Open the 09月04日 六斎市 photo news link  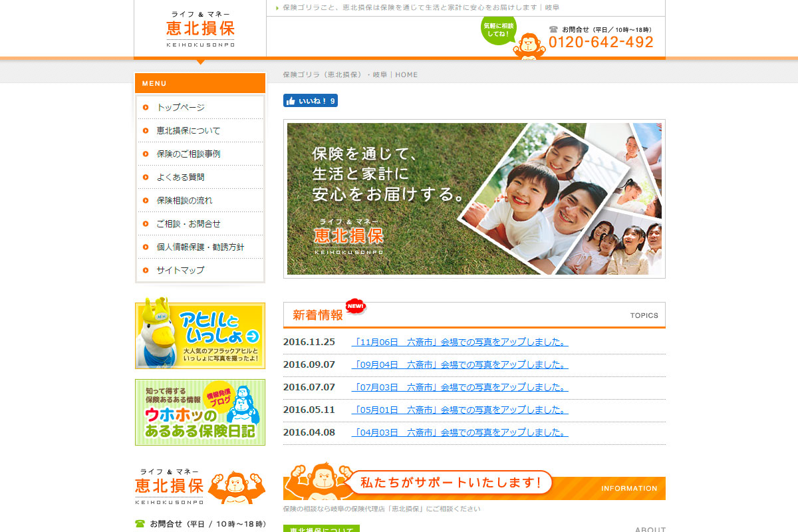tap(460, 365)
